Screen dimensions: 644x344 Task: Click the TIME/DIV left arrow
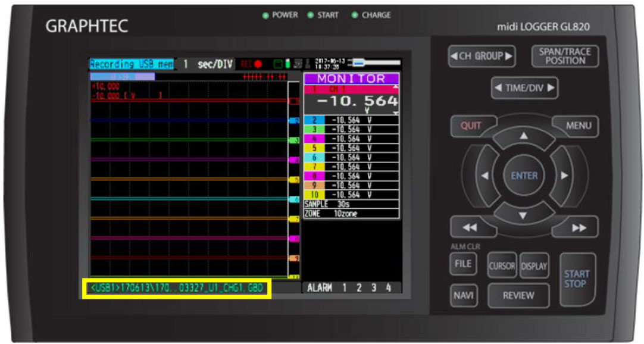498,88
